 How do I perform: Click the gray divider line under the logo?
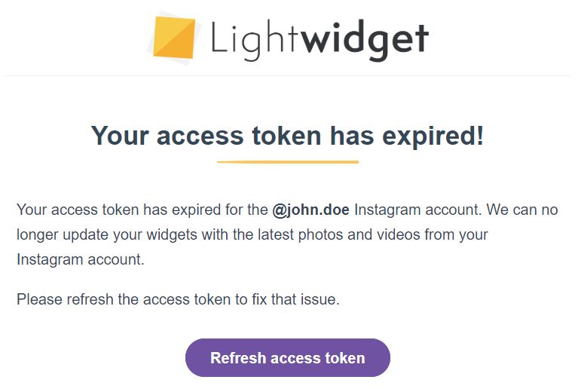coord(288,76)
